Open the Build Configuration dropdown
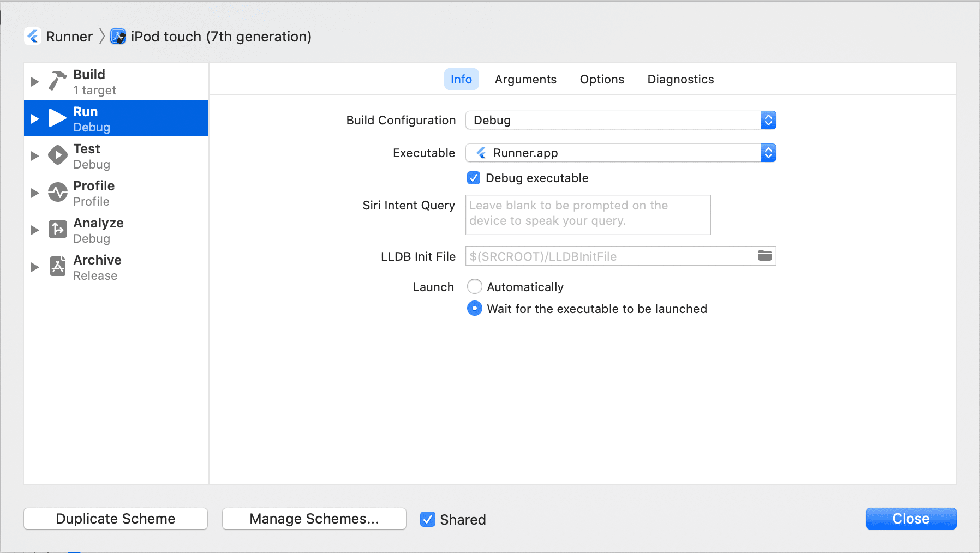Screen dimensions: 980x553 (620, 120)
